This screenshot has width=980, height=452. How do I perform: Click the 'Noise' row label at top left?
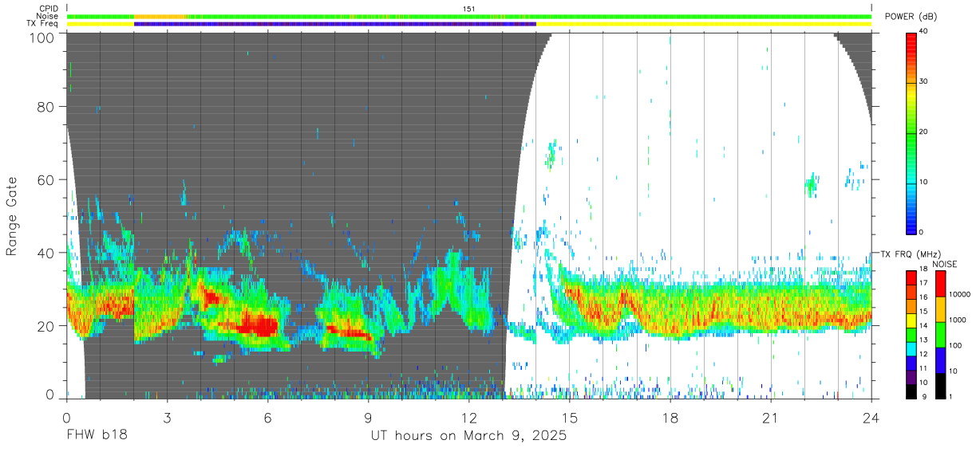pos(47,16)
